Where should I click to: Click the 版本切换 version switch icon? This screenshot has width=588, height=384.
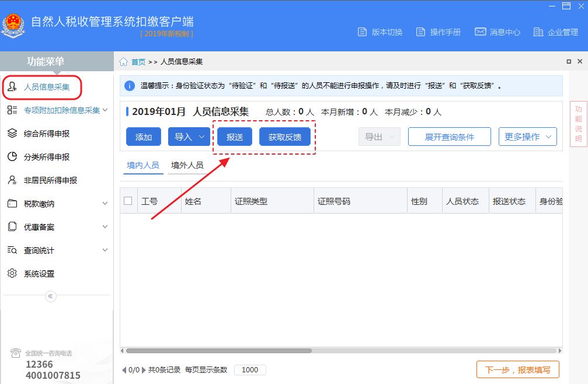click(x=380, y=32)
